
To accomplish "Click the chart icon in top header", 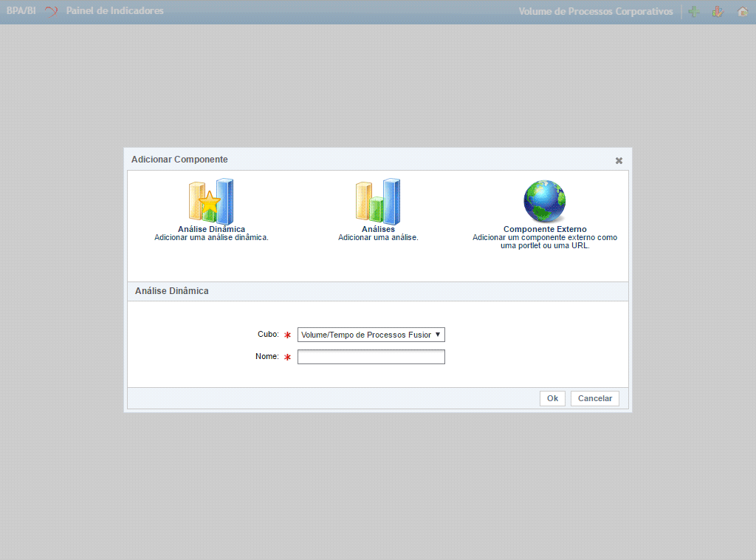I will (718, 12).
